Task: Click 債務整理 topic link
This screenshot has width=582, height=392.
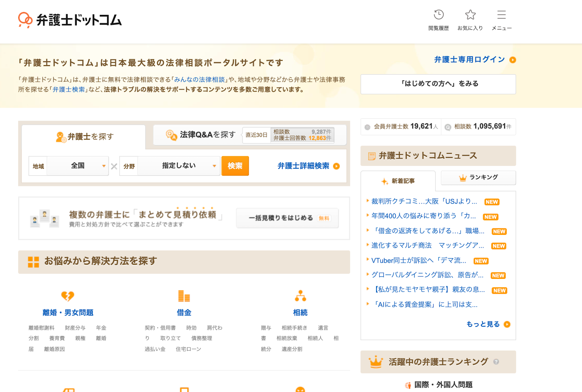Action: click(202, 339)
